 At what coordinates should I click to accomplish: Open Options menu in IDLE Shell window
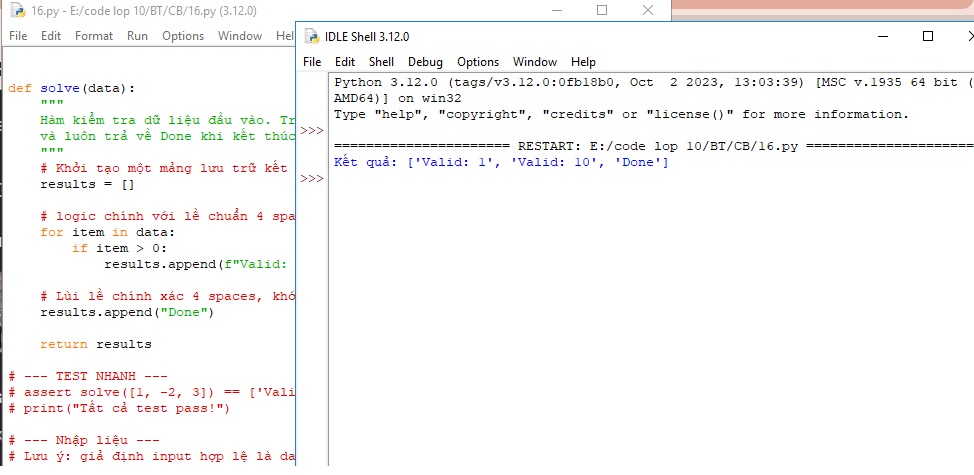click(478, 61)
